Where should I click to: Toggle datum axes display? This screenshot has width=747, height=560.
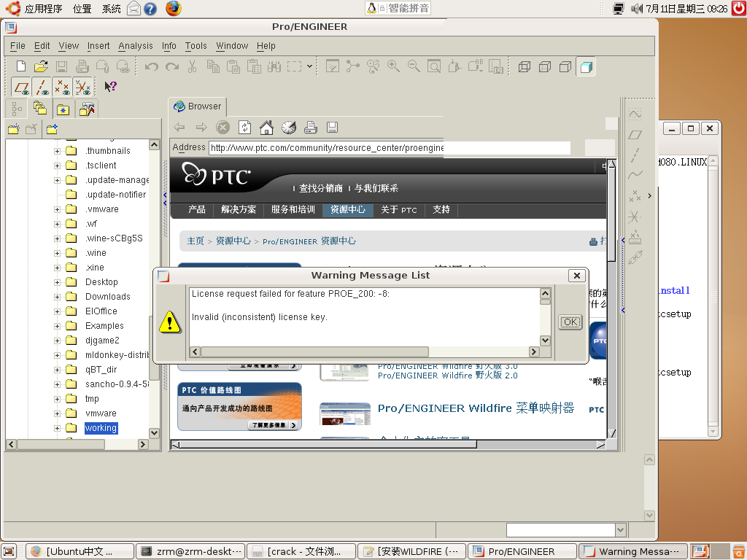[42, 87]
